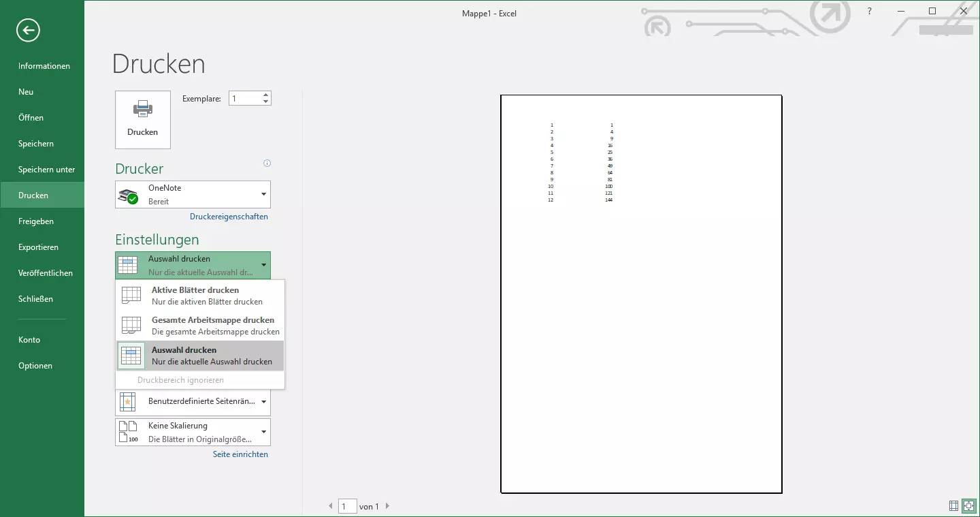Open Seite einrichten link
The height and width of the screenshot is (517, 980).
[240, 454]
